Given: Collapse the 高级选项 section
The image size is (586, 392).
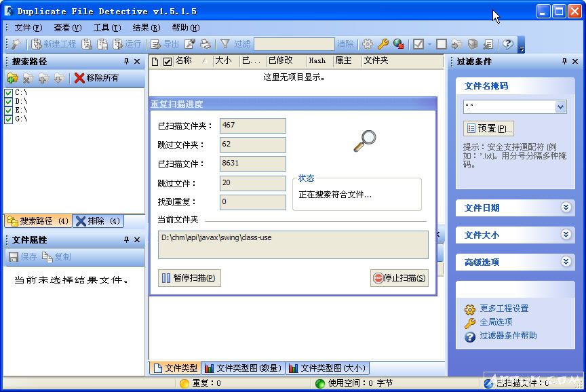Looking at the screenshot, I should coord(566,260).
